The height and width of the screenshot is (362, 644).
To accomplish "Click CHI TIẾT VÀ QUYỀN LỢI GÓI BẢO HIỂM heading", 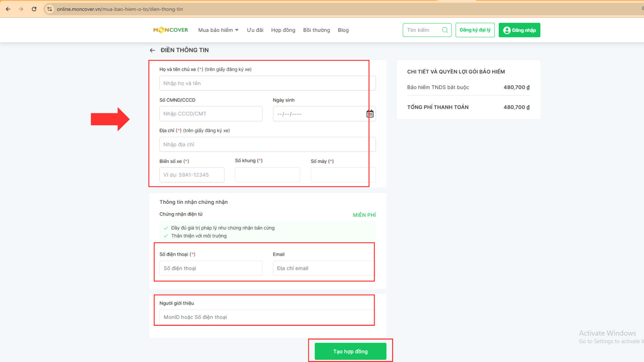I will (456, 71).
